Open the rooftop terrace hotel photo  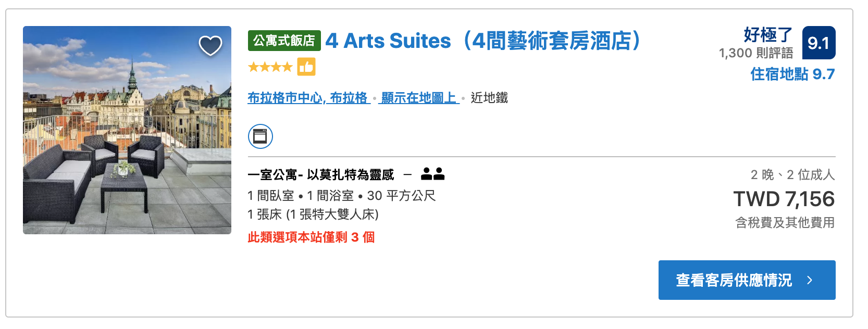click(127, 130)
